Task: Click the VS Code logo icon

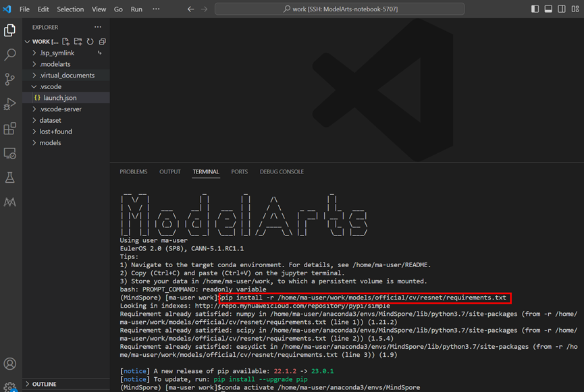Action: point(7,9)
